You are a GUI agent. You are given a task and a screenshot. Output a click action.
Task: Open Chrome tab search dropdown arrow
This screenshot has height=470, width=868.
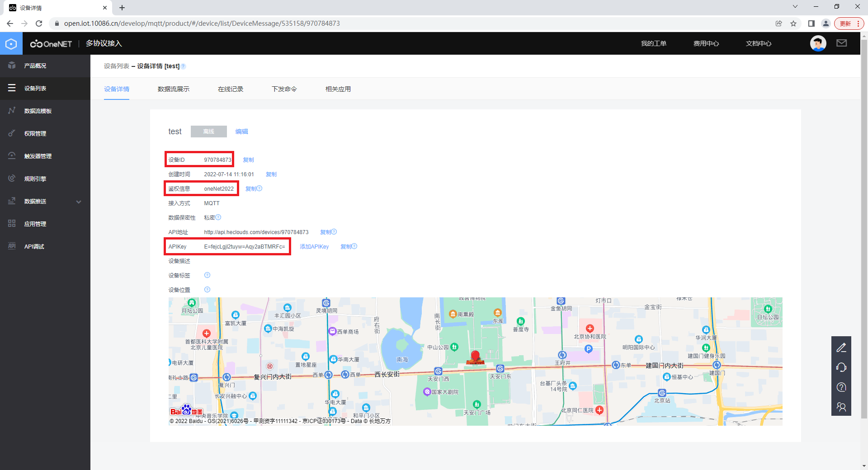pyautogui.click(x=795, y=7)
